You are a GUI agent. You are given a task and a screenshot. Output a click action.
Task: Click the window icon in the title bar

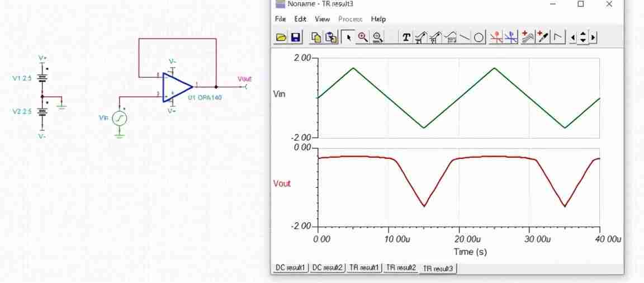coord(280,4)
